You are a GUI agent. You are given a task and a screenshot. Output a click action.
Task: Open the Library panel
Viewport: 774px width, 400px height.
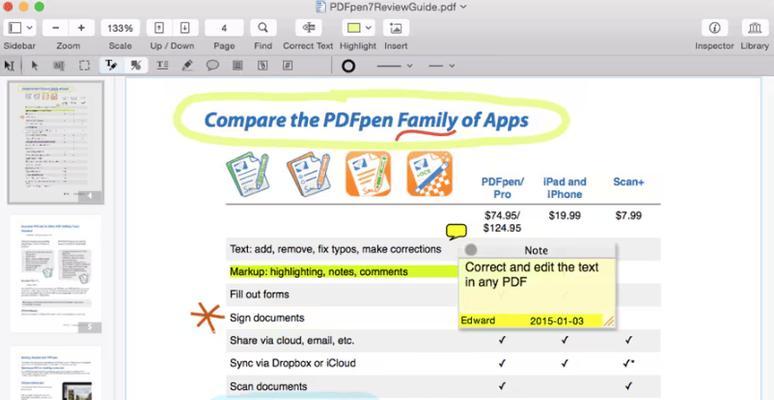click(755, 28)
